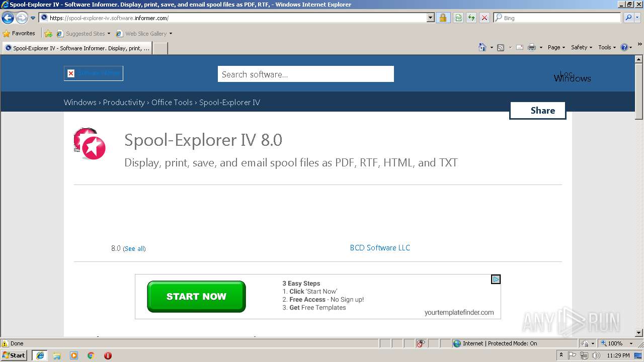This screenshot has height=362, width=644.
Task: Expand the zoom level dropdown arrow
Action: [631, 343]
